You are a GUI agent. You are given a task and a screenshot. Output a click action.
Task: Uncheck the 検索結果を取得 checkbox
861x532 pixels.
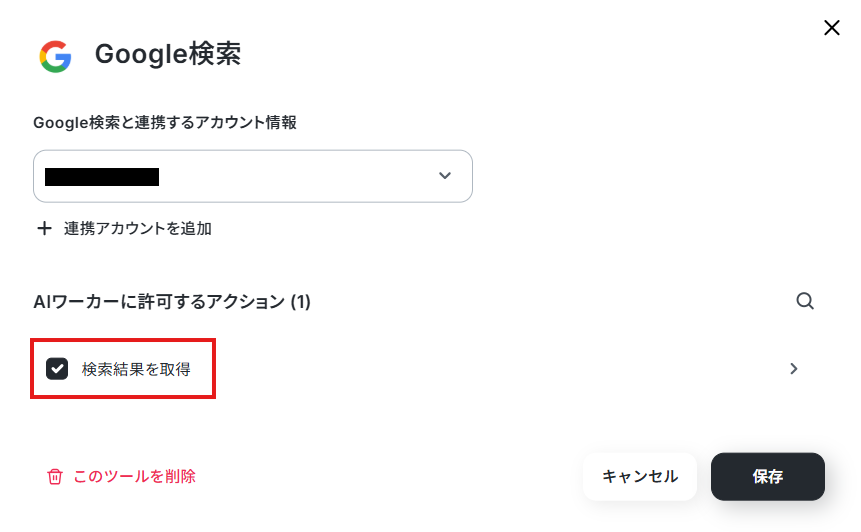point(57,369)
